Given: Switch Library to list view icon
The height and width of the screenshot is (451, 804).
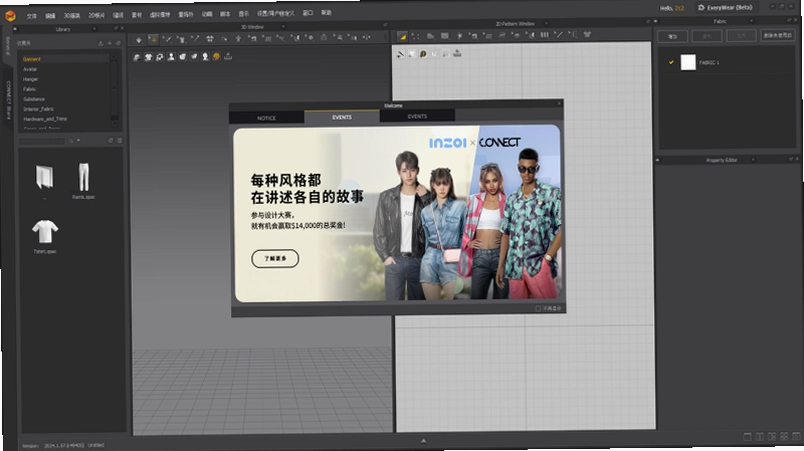Looking at the screenshot, I should click(119, 140).
